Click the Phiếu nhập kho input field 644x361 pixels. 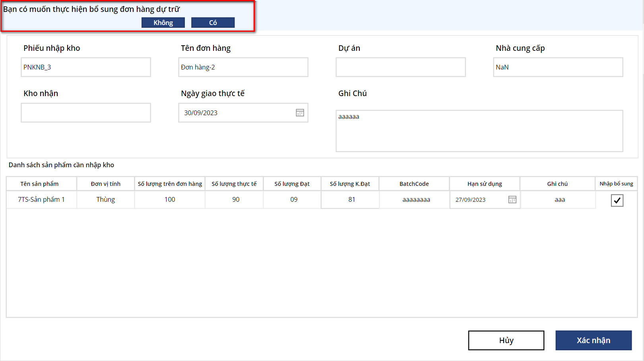click(x=85, y=67)
